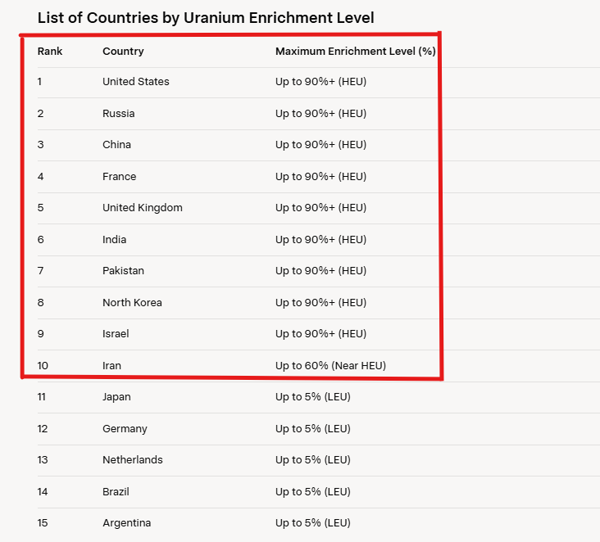Screen dimensions: 600x542
Task: Click Iran's 'Up to 60% (Near HEU)' cell
Action: coord(330,366)
